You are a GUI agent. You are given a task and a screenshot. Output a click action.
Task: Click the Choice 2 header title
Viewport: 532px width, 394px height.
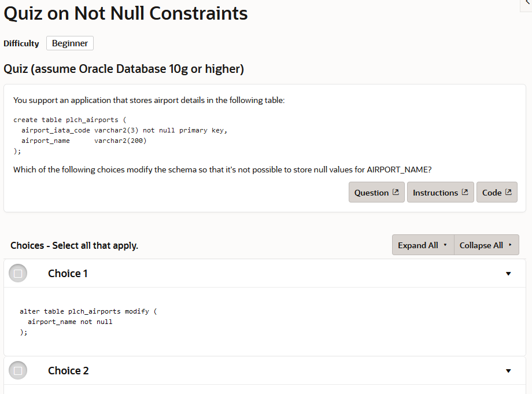point(68,371)
